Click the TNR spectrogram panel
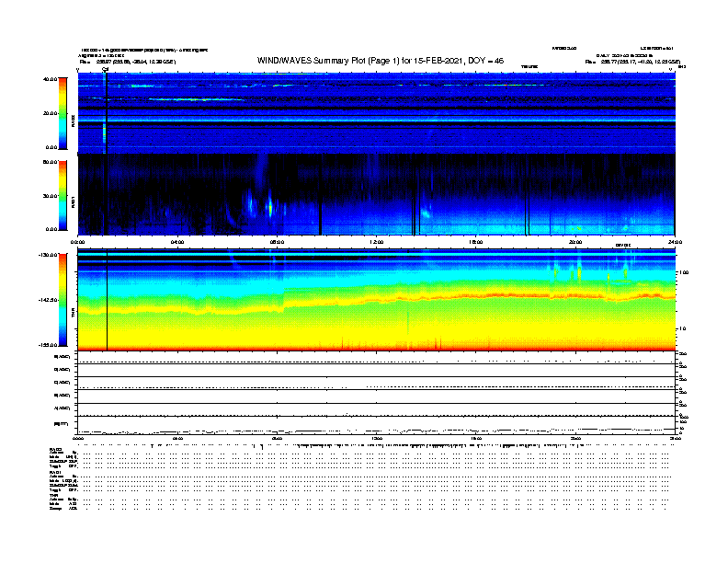The height and width of the screenshot is (563, 728). (x=377, y=302)
